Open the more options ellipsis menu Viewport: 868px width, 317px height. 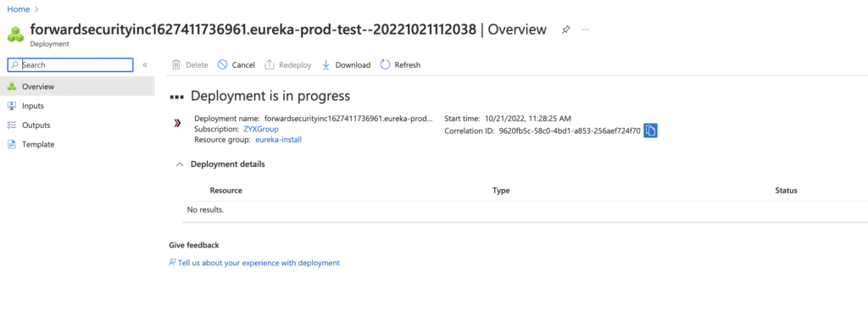586,30
